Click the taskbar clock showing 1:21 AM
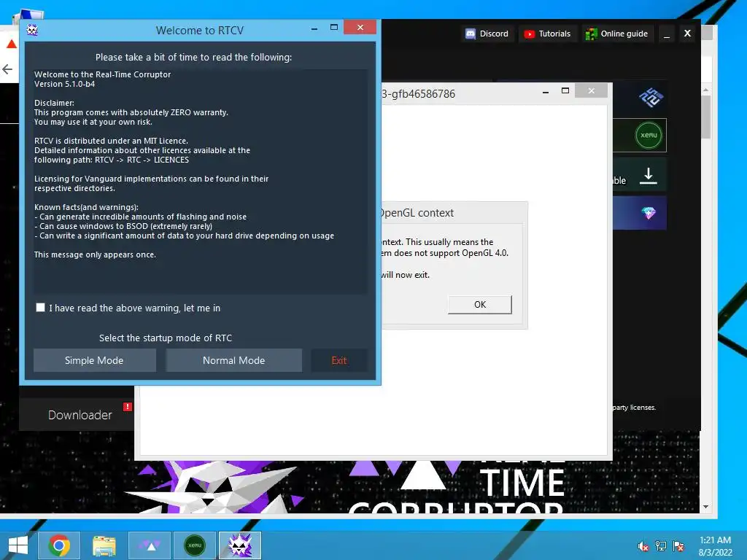 click(715, 546)
